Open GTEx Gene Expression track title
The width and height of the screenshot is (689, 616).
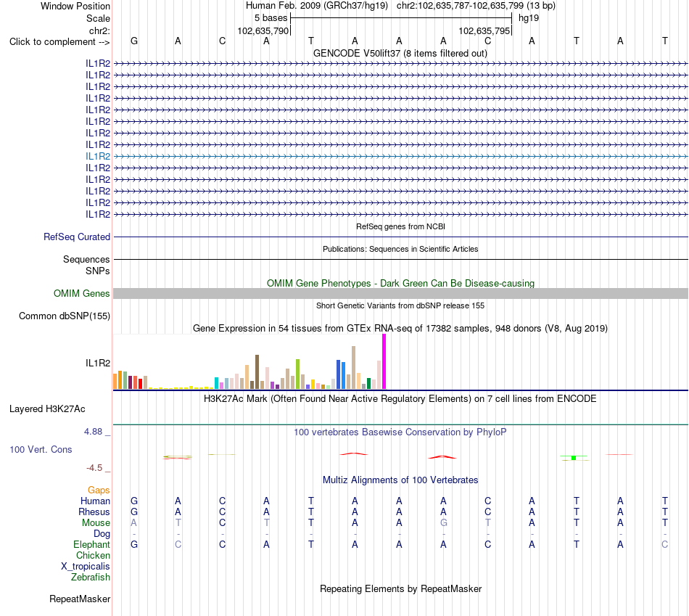(400, 329)
